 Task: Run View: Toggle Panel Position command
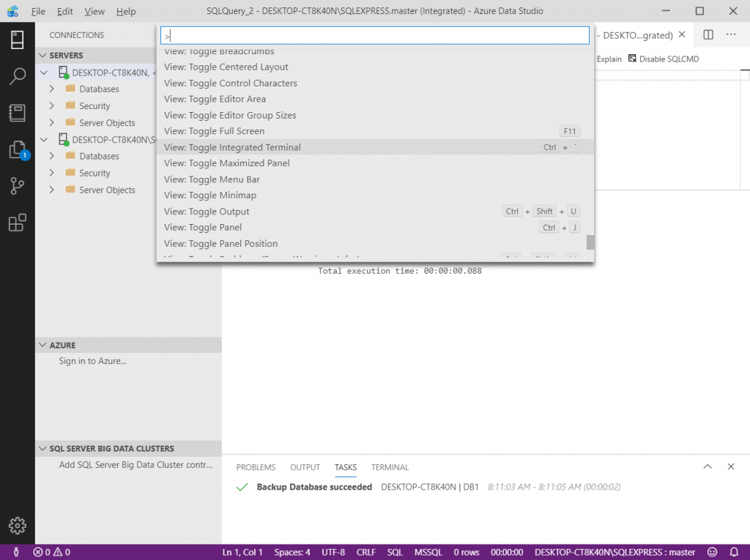tap(375, 244)
